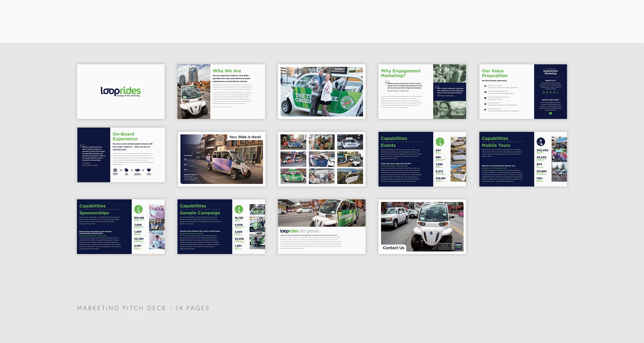
Task: Click the Captive Audience people icon
Action: 485,104
